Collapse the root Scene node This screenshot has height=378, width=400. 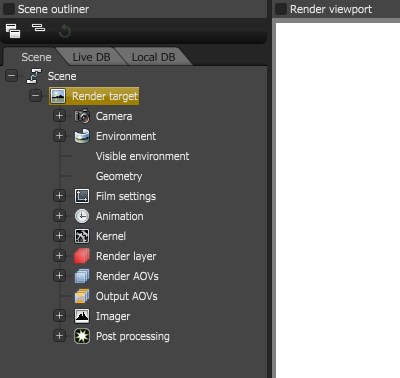[11, 76]
